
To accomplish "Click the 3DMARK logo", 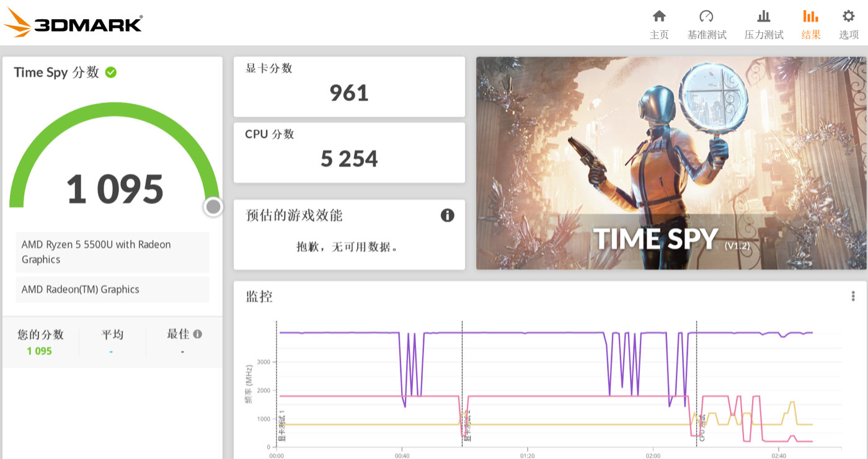I will tap(73, 24).
